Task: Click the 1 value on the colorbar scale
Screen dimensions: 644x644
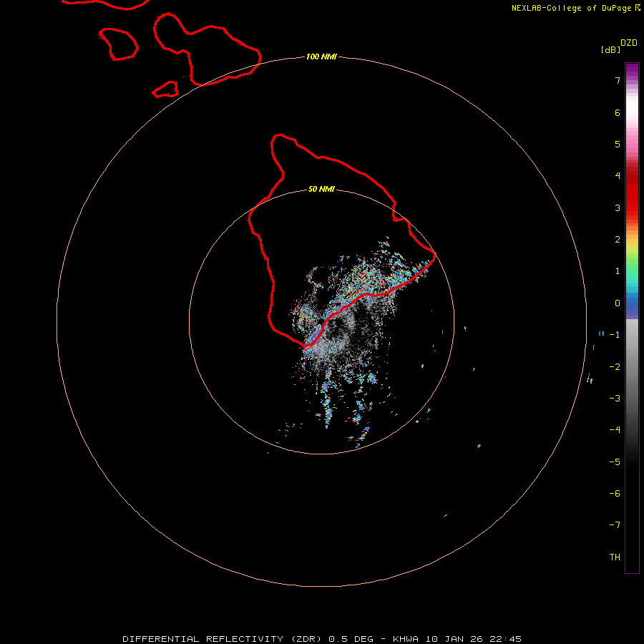Action: pyautogui.click(x=618, y=271)
